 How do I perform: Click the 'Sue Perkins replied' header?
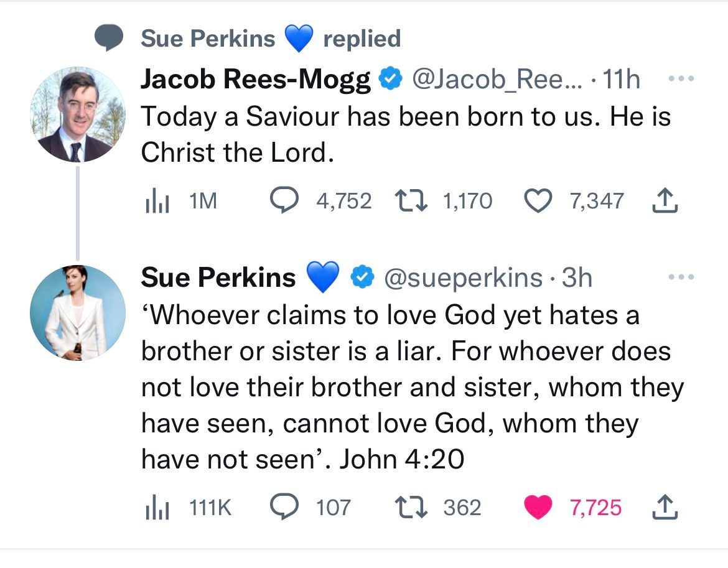click(x=271, y=39)
